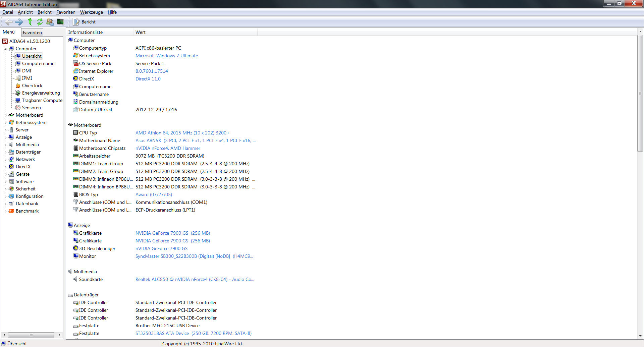Click the Refresh toolbar icon
Image resolution: width=644 pixels, height=347 pixels.
[40, 22]
